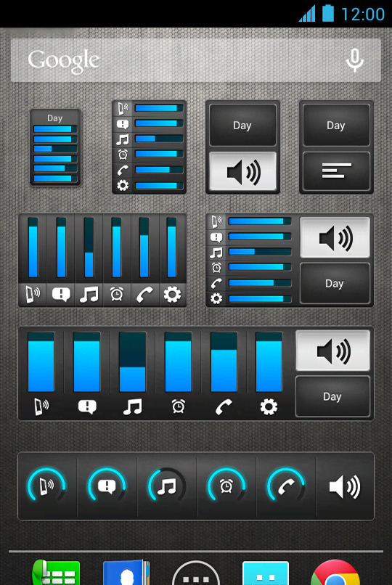This screenshot has width=392, height=585.
Task: Tap notification icon under the wide vertical bars
Action: [87, 406]
